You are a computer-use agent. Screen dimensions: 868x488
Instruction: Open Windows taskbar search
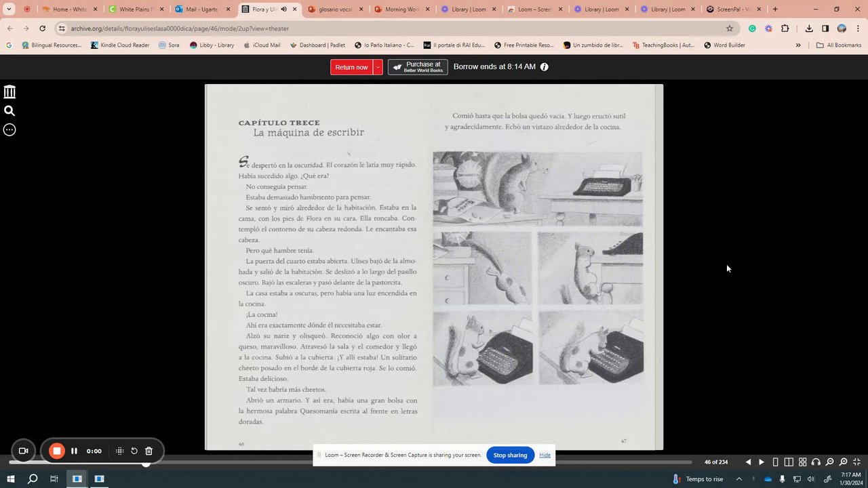click(x=32, y=479)
